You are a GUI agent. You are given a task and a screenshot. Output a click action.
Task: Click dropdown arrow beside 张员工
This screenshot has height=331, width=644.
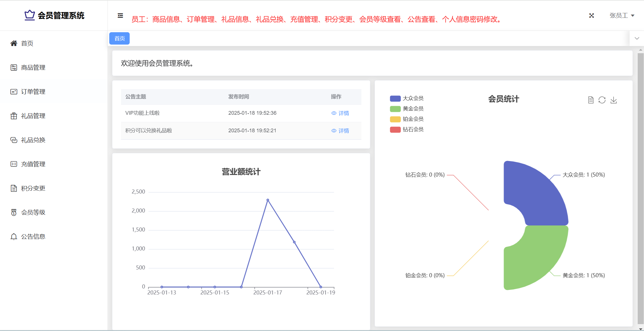click(632, 16)
